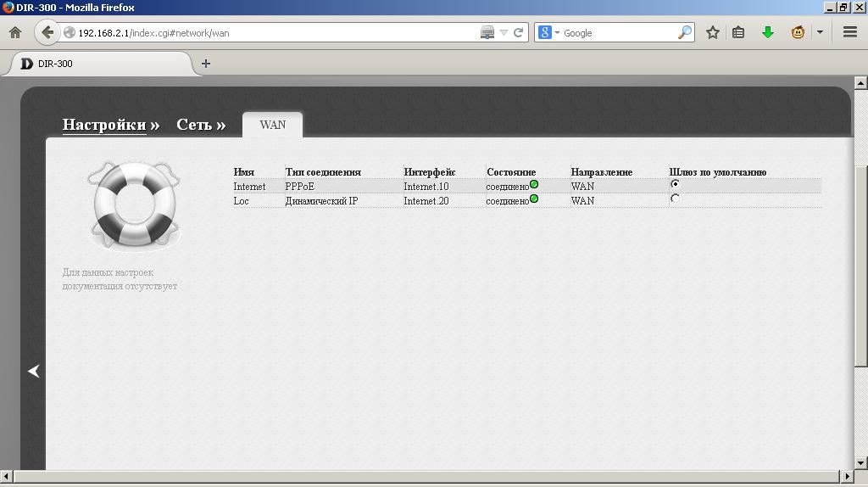Bookmark this page with star icon
This screenshot has width=868, height=487.
712,33
